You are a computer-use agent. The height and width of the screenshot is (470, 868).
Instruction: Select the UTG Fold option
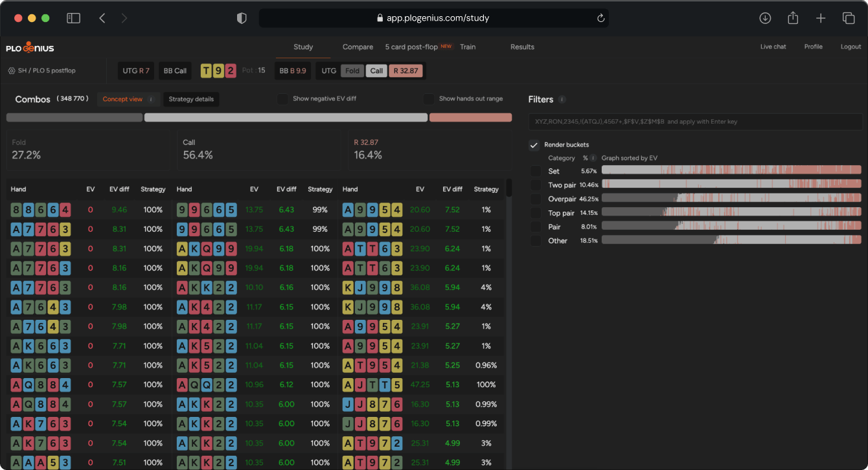click(352, 71)
